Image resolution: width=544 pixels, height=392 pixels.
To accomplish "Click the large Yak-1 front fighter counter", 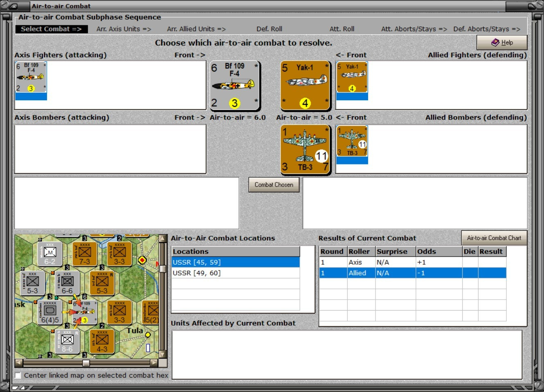I will point(305,86).
